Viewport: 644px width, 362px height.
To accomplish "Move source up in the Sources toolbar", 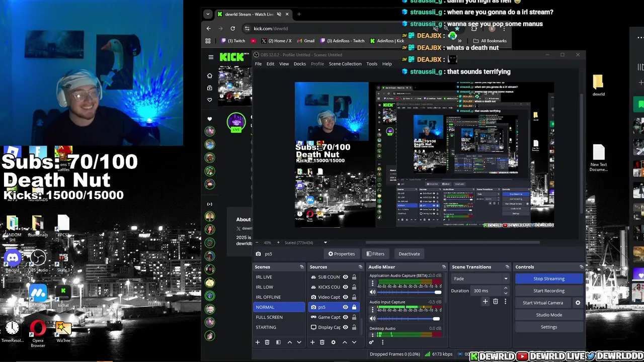I will point(345,342).
